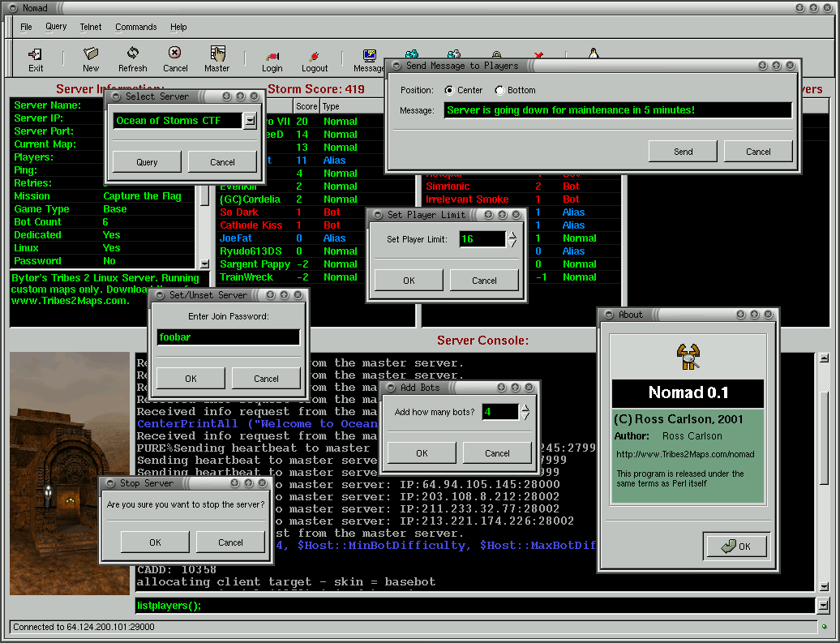Select the Bottom position radio button

[x=500, y=90]
